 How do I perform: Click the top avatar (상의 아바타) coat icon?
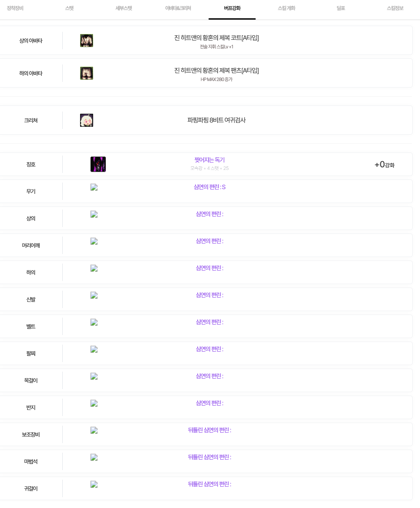[87, 41]
